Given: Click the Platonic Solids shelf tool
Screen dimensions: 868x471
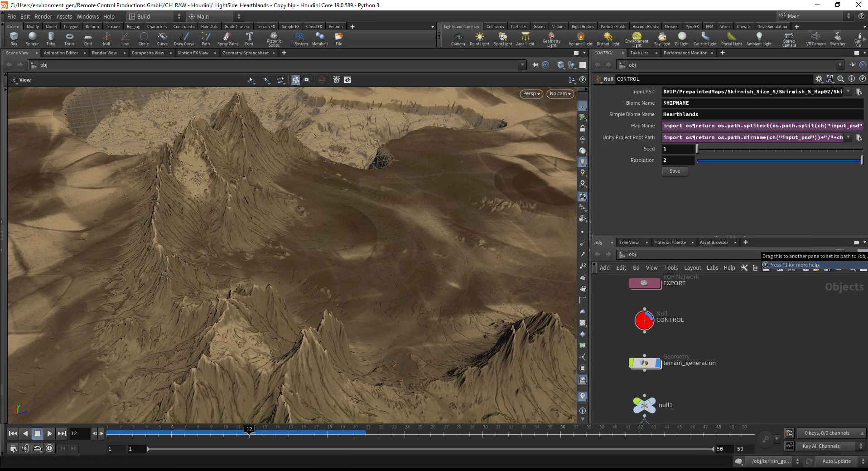Looking at the screenshot, I should 274,39.
